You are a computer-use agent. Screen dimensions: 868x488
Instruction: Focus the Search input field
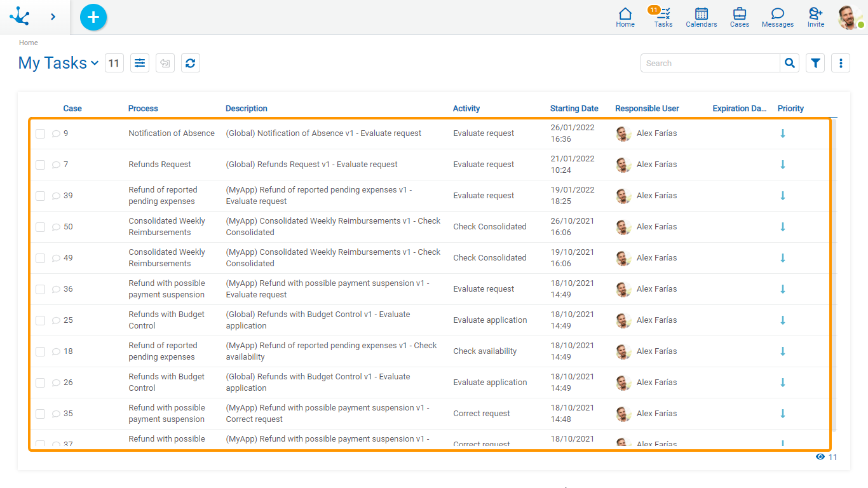pos(710,63)
